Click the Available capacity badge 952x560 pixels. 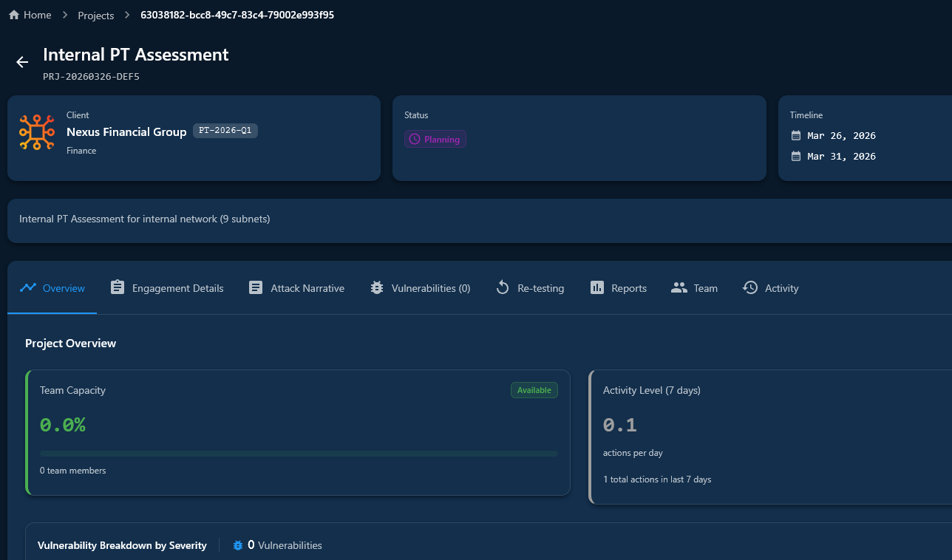(534, 390)
